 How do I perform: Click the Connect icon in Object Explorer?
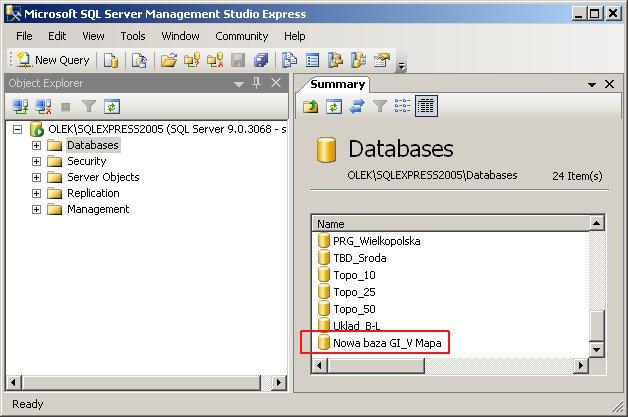[x=20, y=107]
